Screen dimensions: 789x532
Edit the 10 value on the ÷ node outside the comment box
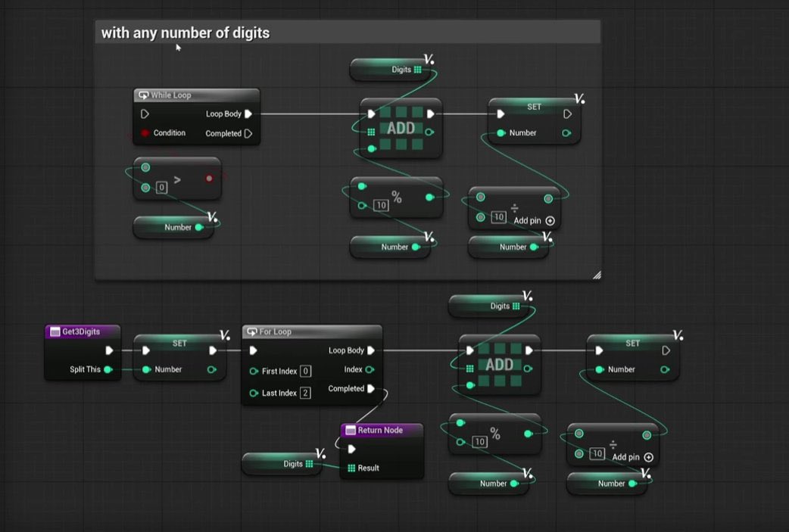[x=597, y=453]
